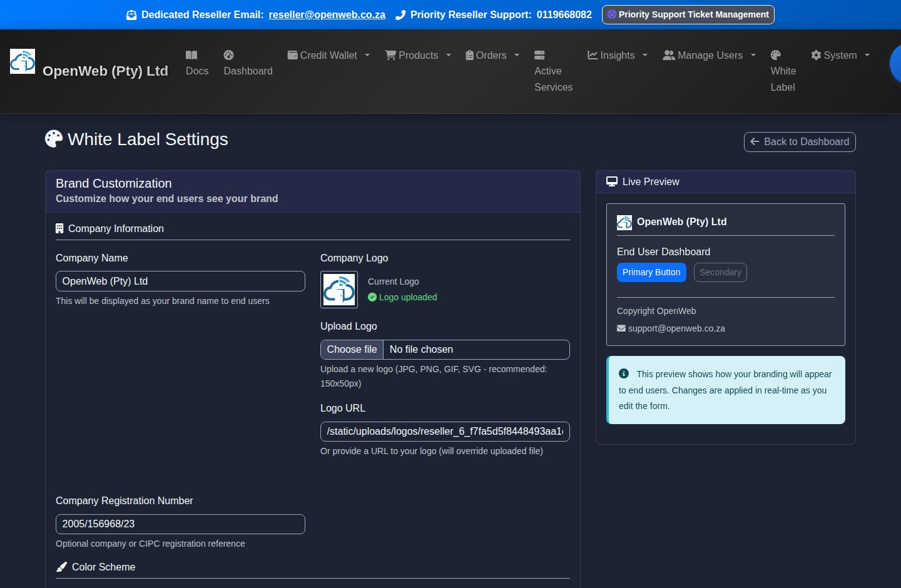Click the support@openweb.co.za text in preview
The image size is (901, 588).
pos(676,328)
